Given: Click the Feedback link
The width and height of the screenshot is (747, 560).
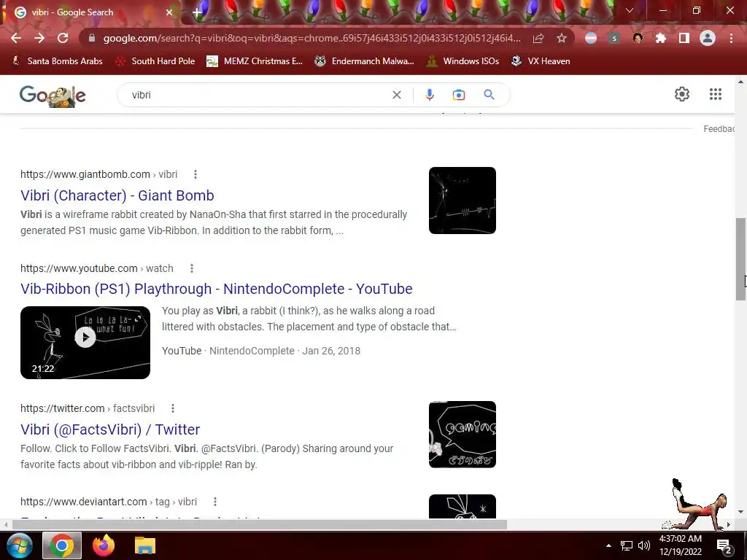Looking at the screenshot, I should tap(719, 129).
